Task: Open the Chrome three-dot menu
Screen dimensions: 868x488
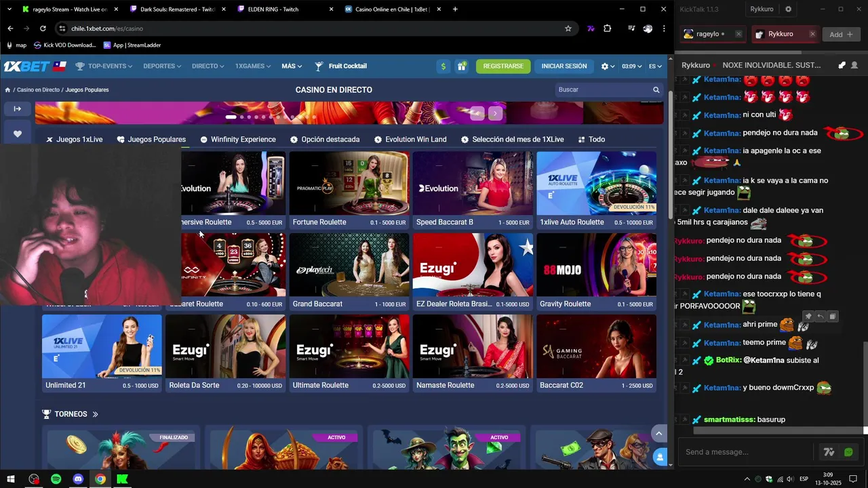Action: 664,28
